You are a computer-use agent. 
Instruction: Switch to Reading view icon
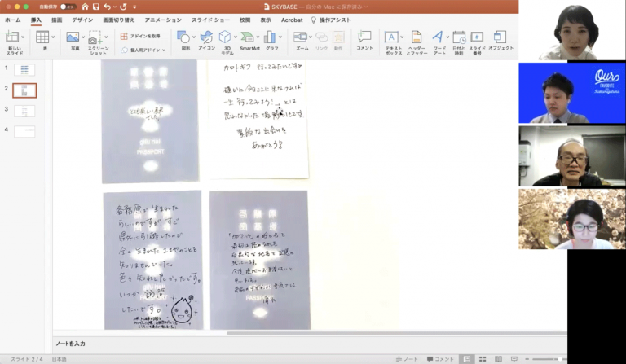point(498,359)
